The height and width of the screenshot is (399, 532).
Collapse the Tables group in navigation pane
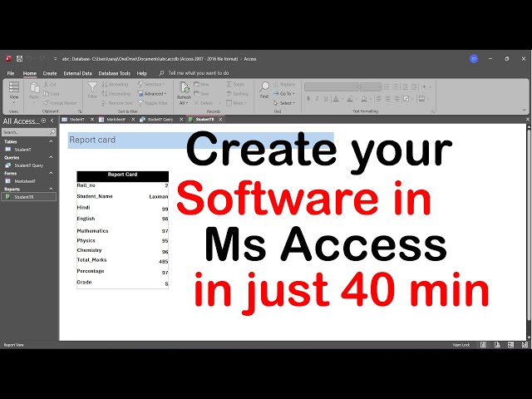[x=51, y=141]
